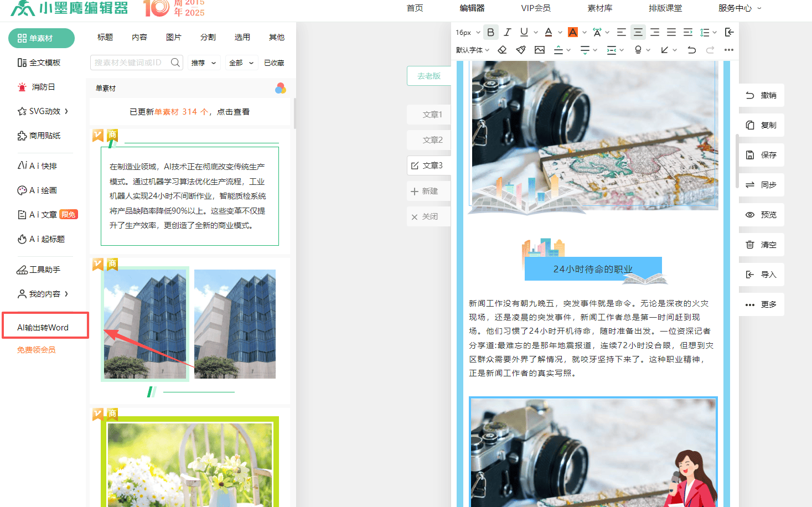Click the 清空 trash icon button
Screen dimensions: 812x507
[761, 245]
